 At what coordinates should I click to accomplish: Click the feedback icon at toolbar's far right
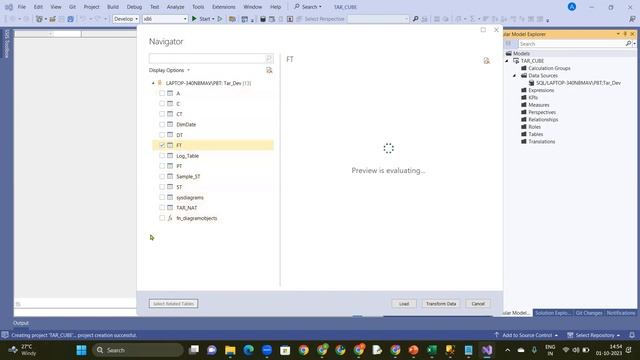632,19
